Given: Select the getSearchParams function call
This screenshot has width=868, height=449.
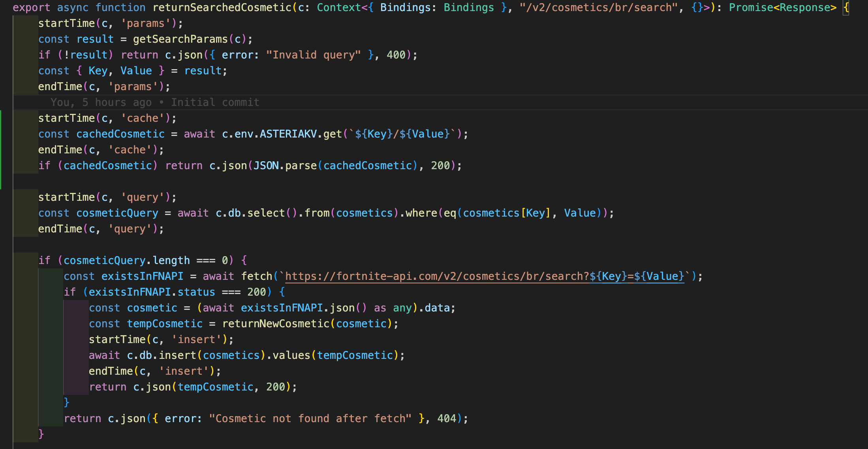Looking at the screenshot, I should (180, 39).
